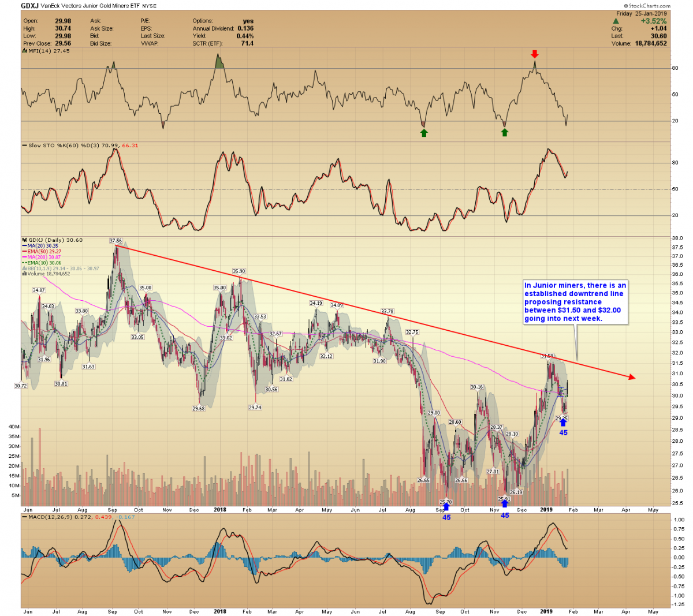
Task: Click blue up arrow beneath the 25.91 low
Action: 505,505
